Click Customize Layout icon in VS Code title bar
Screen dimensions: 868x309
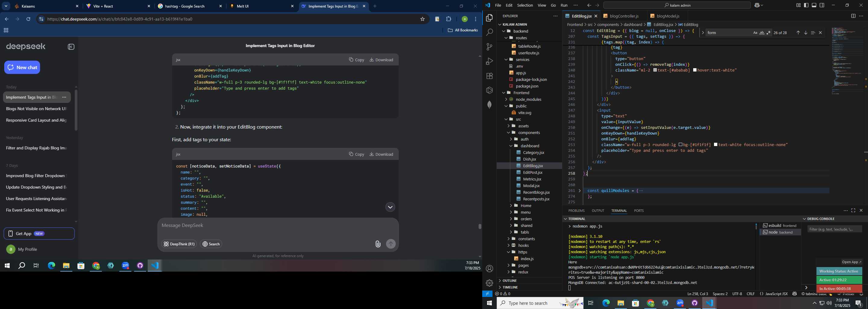(798, 5)
